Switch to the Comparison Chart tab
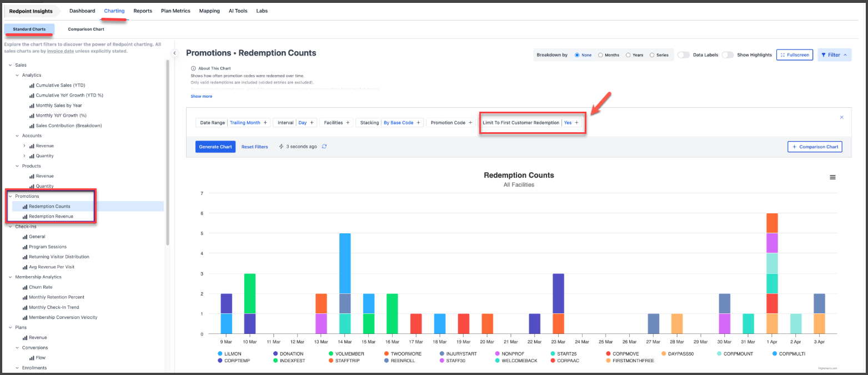 [86, 29]
